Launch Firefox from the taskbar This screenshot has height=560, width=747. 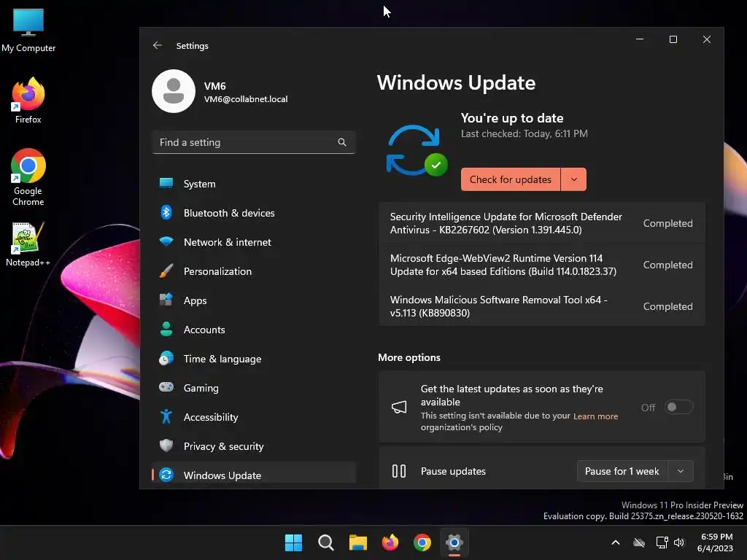pyautogui.click(x=390, y=542)
